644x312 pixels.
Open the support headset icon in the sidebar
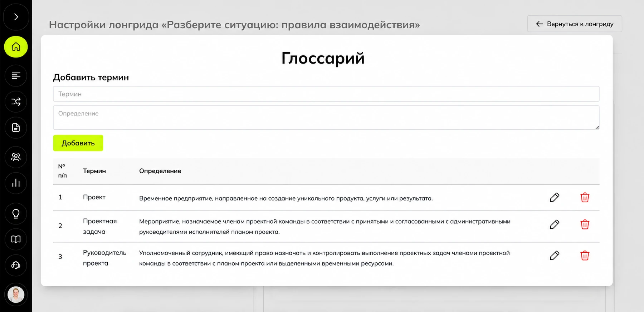[16, 265]
